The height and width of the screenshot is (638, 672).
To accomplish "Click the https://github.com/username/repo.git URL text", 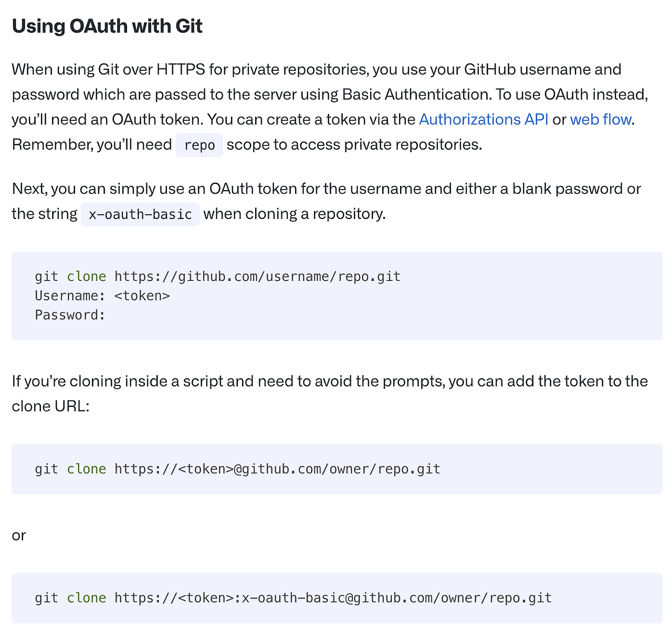I will tap(257, 276).
